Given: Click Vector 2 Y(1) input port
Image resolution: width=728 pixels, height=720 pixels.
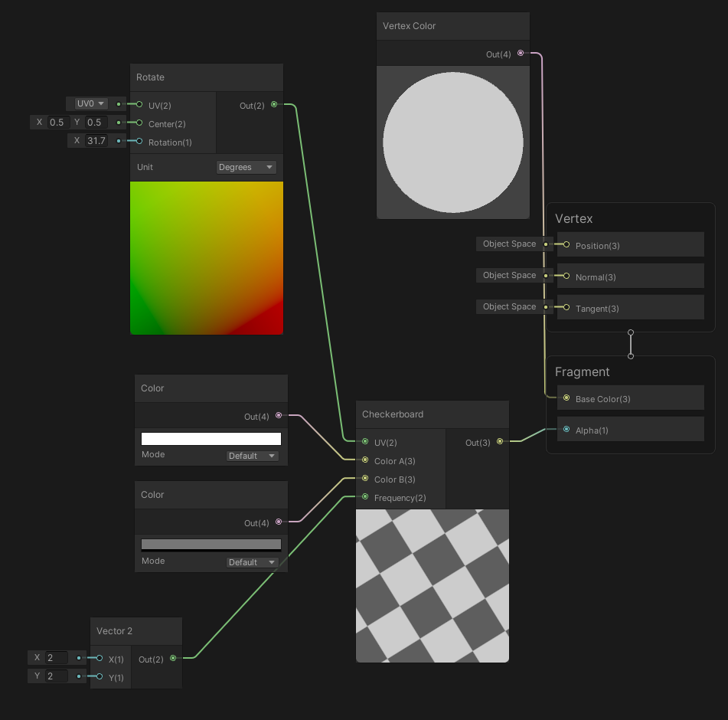Looking at the screenshot, I should click(x=100, y=676).
